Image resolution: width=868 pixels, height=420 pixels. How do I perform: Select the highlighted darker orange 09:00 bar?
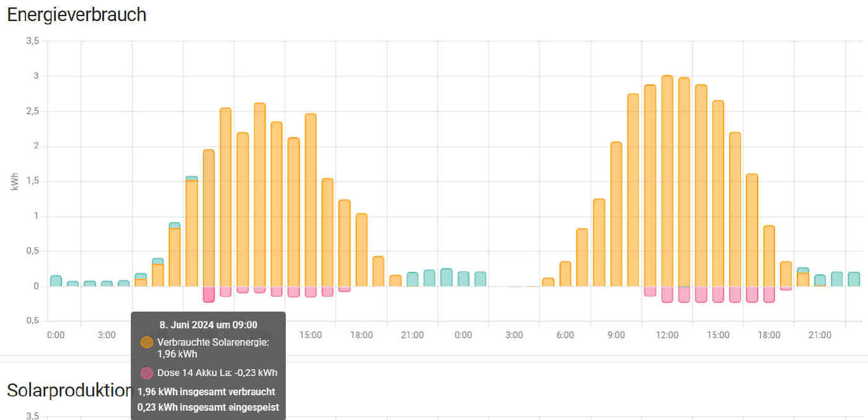209,218
